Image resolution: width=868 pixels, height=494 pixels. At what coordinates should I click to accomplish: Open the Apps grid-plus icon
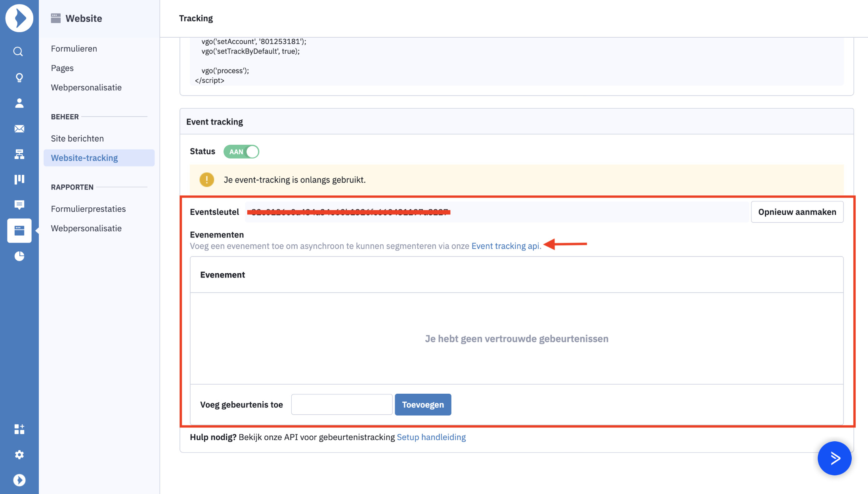(19, 429)
